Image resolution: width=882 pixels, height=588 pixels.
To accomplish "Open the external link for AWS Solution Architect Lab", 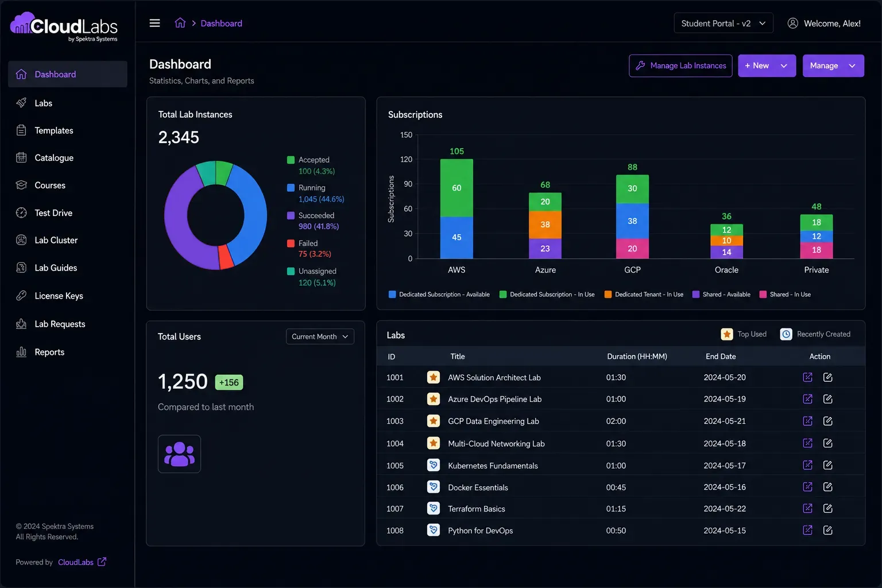I will click(807, 377).
